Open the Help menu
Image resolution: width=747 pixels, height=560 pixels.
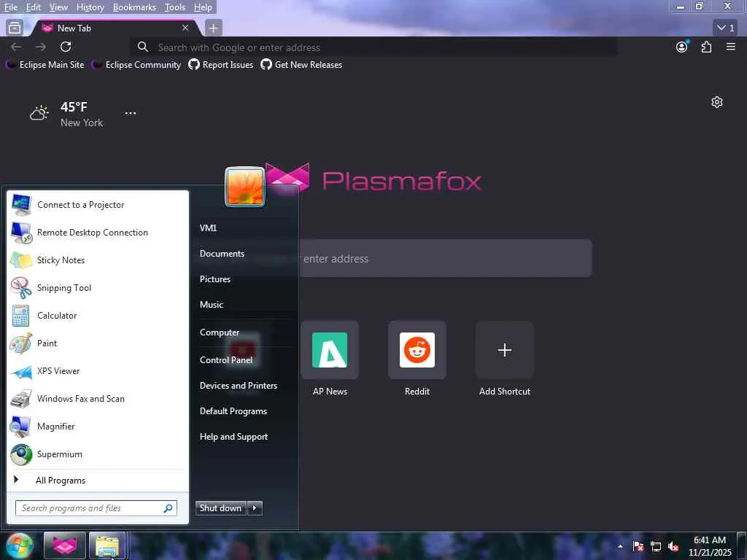[203, 7]
